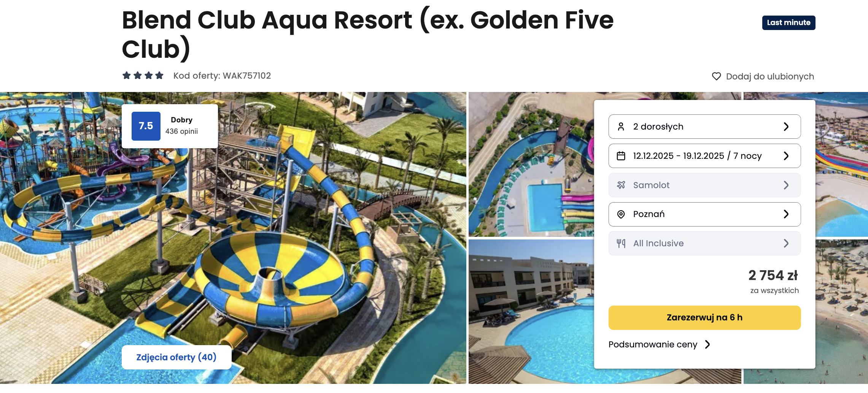Click the heart icon to favorite the offer

click(716, 76)
